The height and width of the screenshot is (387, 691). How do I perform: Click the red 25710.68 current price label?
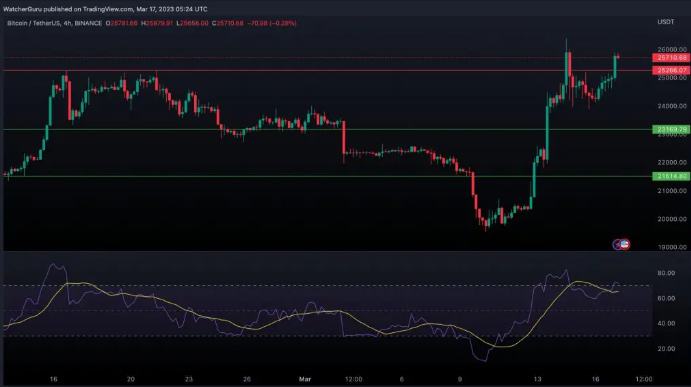[x=671, y=58]
